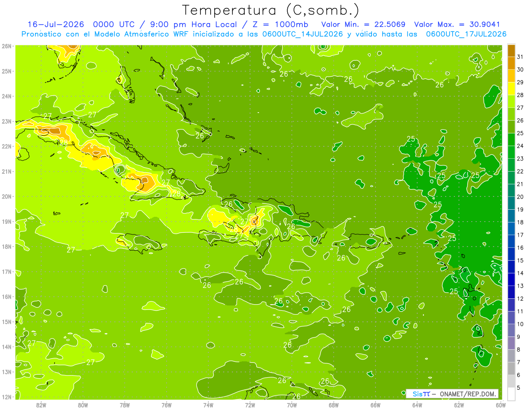This screenshot has height=411, width=532.
Task: Click the legend scale label 21
Action: coord(520,184)
